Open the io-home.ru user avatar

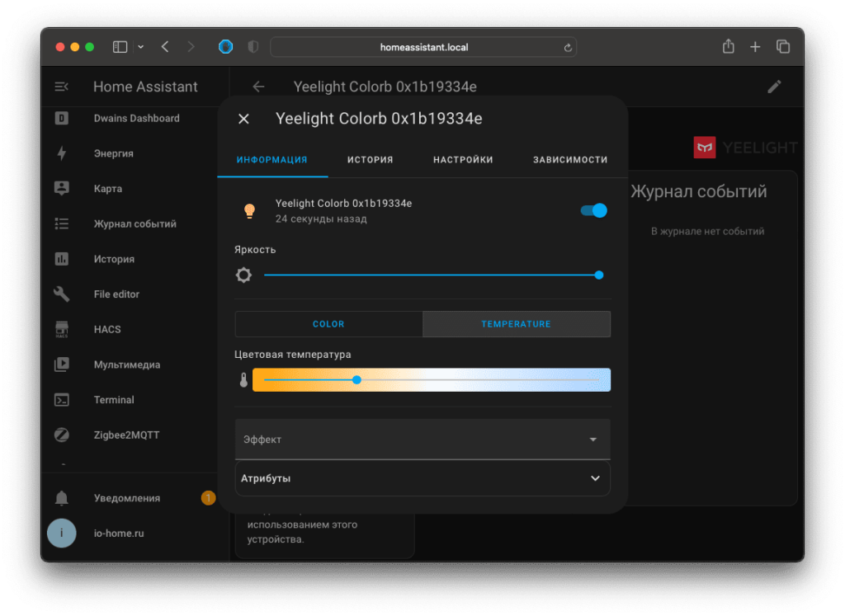pyautogui.click(x=61, y=533)
